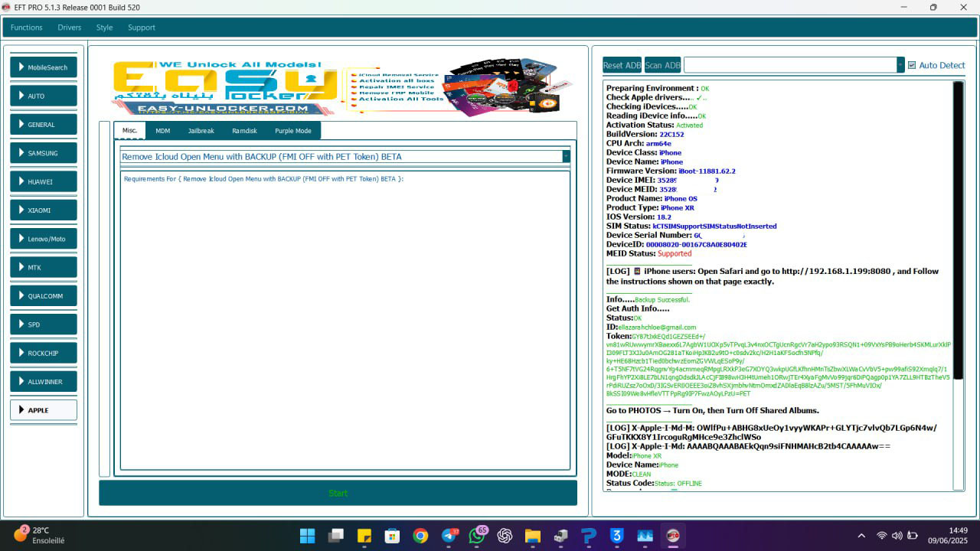This screenshot has width=980, height=551.
Task: Click the APPLE sidebar button
Action: [44, 410]
